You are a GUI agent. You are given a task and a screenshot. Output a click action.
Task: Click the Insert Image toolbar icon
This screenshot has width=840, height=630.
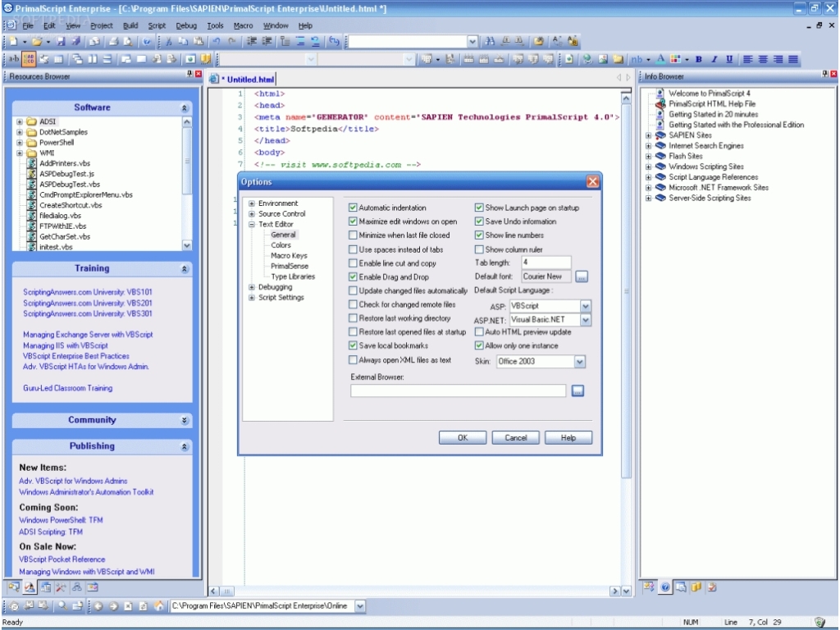click(603, 59)
